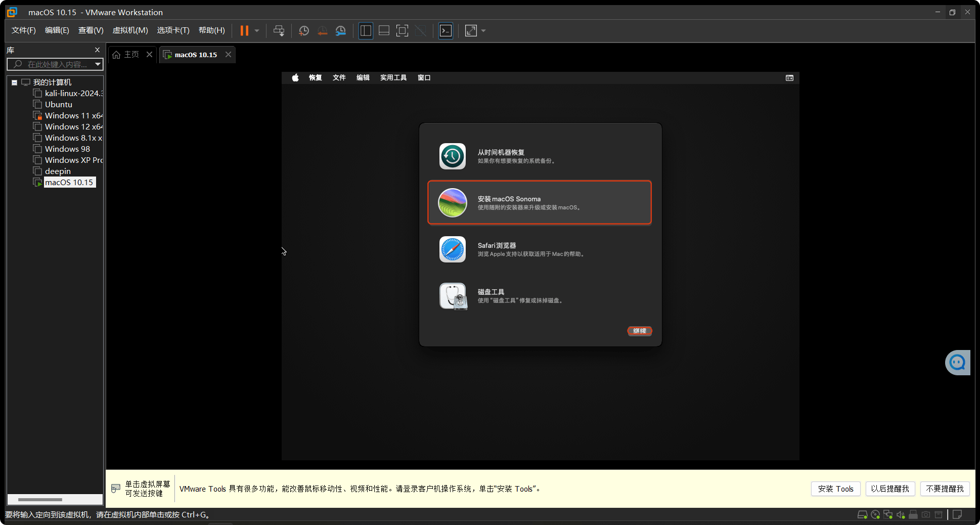Select the Ubuntu virtual machine

[58, 104]
